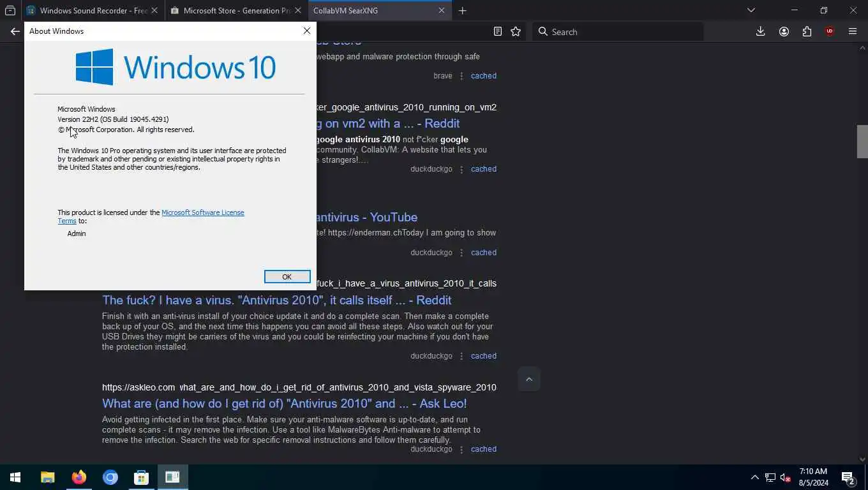
Task: Open the Windows Start menu
Action: pyautogui.click(x=15, y=477)
